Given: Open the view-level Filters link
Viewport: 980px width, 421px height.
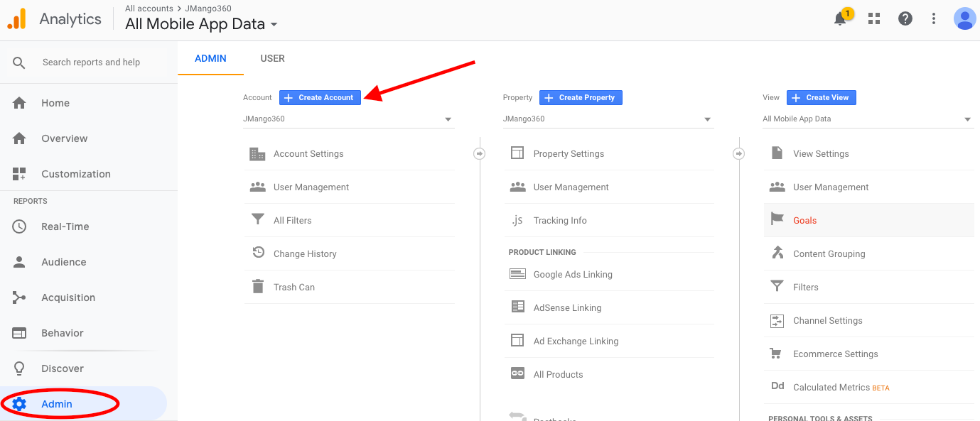Looking at the screenshot, I should (806, 288).
